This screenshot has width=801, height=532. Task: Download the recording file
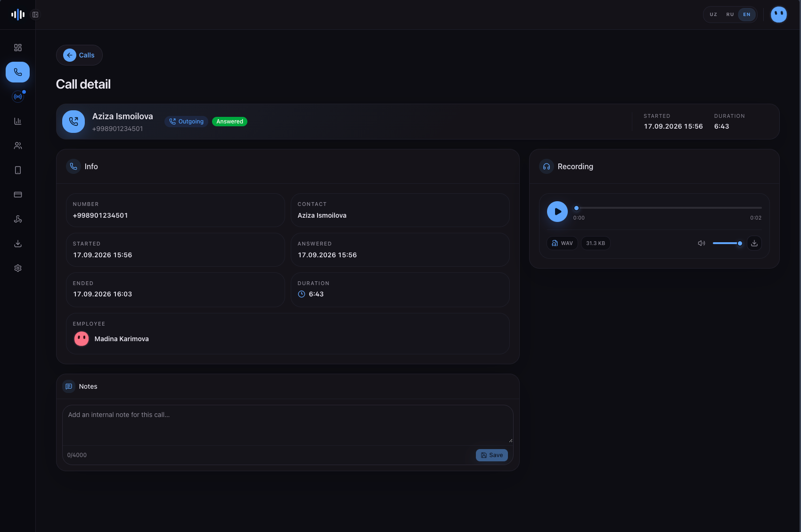pos(754,243)
